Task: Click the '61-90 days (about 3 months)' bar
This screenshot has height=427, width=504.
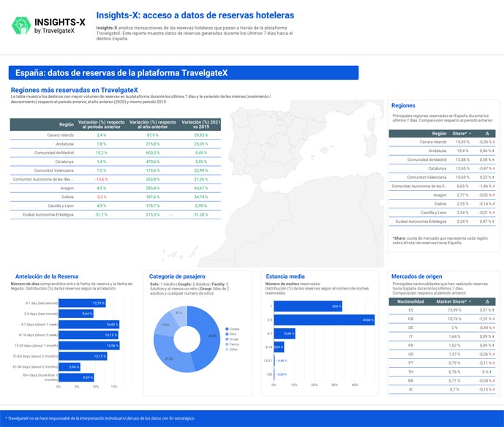Action: [x=69, y=367]
